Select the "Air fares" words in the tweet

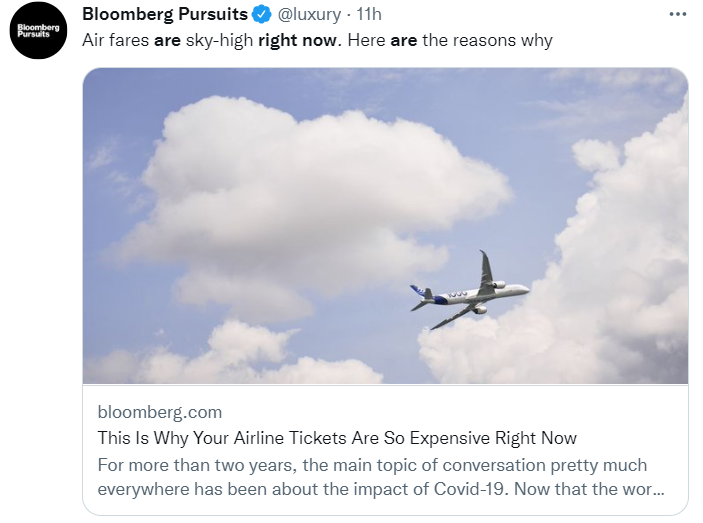click(116, 40)
